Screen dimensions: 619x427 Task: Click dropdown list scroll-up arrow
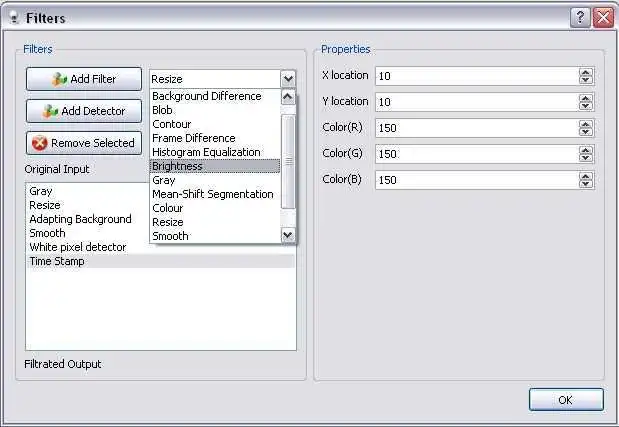point(288,97)
